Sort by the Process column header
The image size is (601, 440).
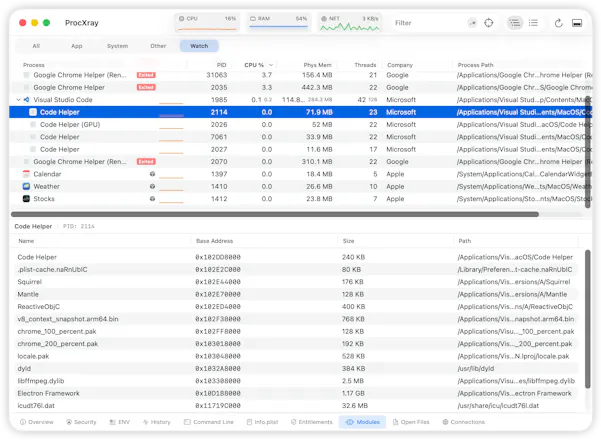pyautogui.click(x=34, y=65)
